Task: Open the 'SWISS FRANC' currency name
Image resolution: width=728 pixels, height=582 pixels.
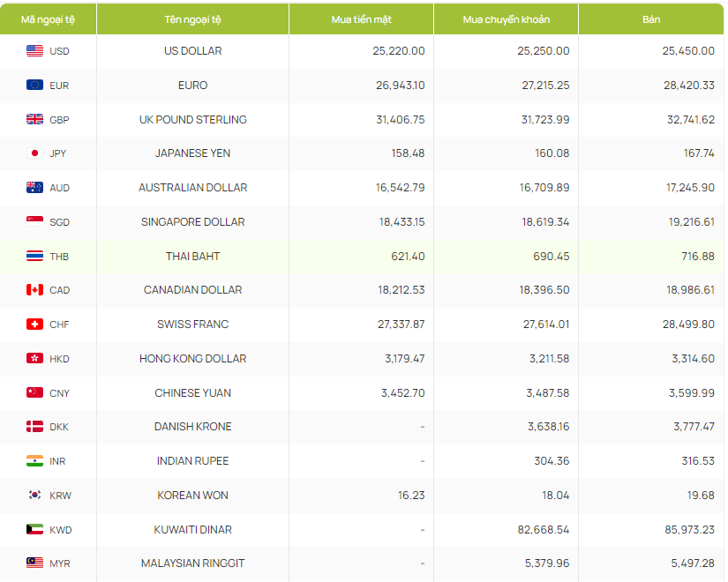Action: pos(192,325)
